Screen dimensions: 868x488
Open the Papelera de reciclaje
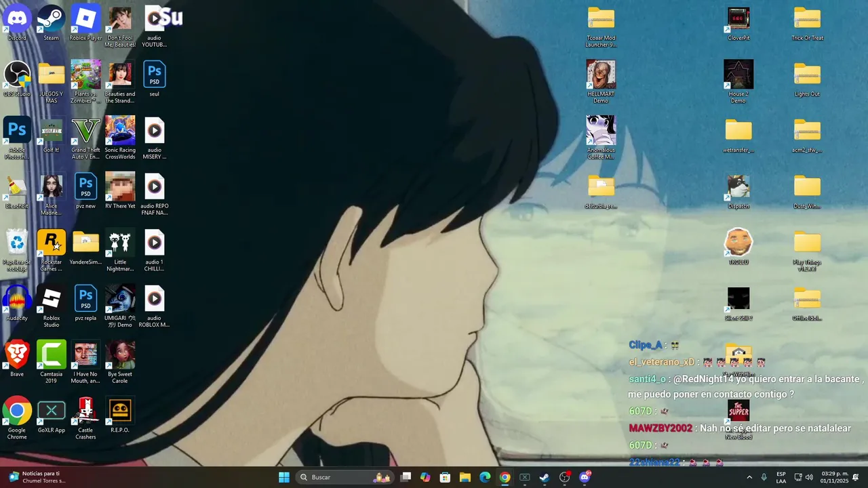17,251
